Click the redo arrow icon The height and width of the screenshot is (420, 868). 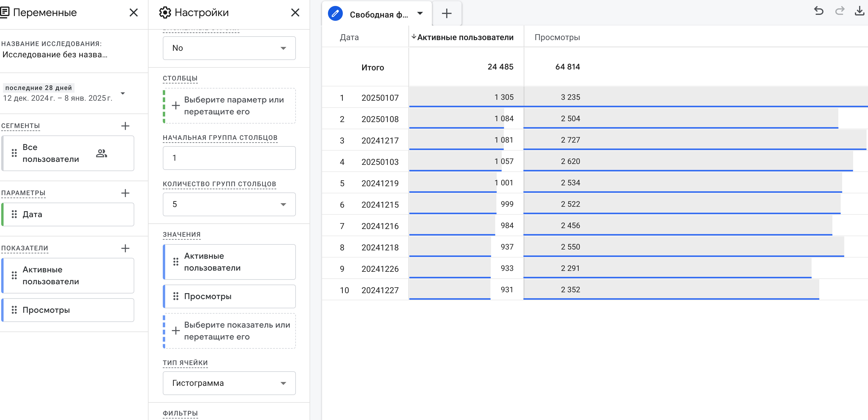[840, 11]
